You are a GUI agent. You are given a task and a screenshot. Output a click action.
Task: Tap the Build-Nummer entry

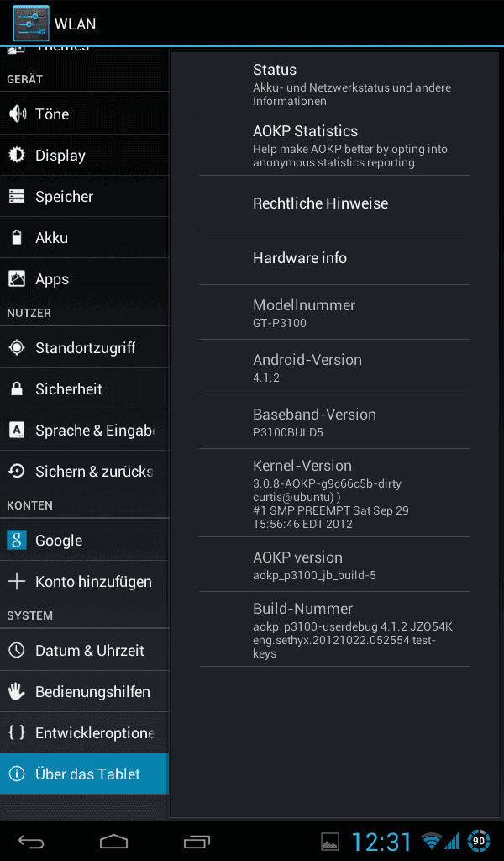click(x=334, y=629)
